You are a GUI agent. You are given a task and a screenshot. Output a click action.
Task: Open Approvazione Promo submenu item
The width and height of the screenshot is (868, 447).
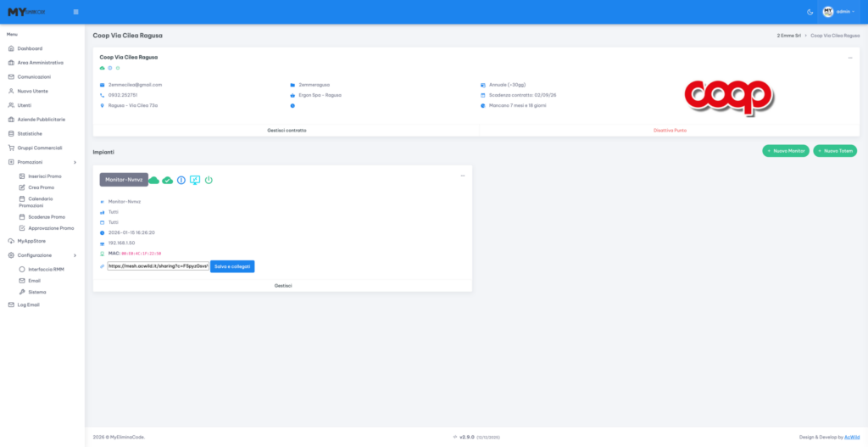[47, 228]
